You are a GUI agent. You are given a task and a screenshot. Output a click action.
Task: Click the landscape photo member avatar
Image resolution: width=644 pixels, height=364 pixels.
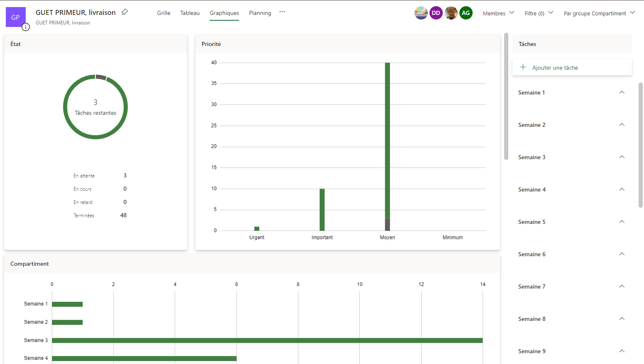click(421, 13)
